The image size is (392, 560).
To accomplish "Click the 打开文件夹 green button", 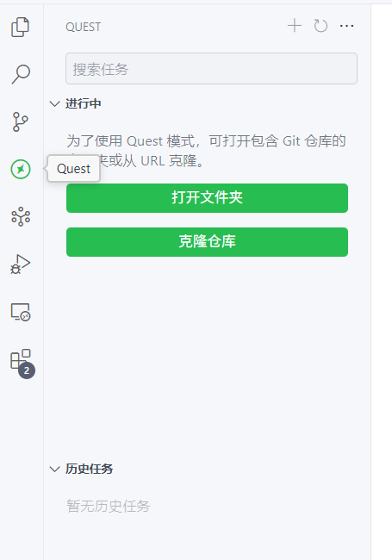I will 207,198.
